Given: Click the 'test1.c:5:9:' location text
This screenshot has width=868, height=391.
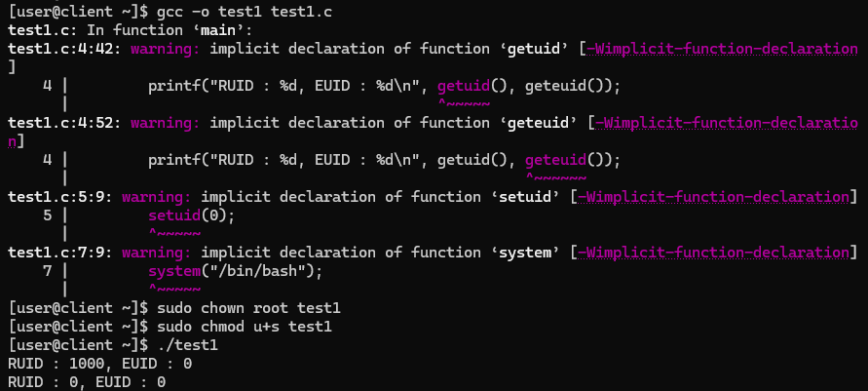Looking at the screenshot, I should click(x=60, y=197).
